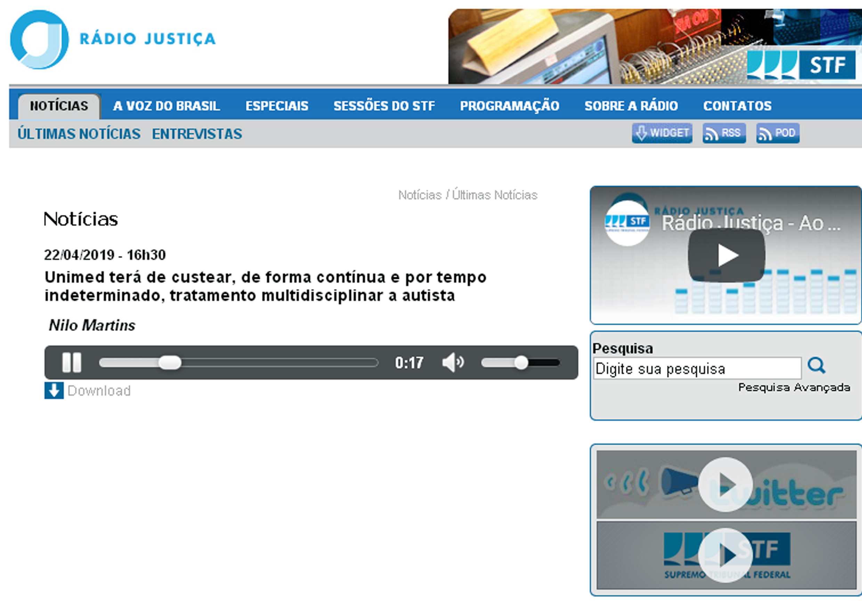862x616 pixels.
Task: Open the WIDGET download button
Action: (662, 133)
